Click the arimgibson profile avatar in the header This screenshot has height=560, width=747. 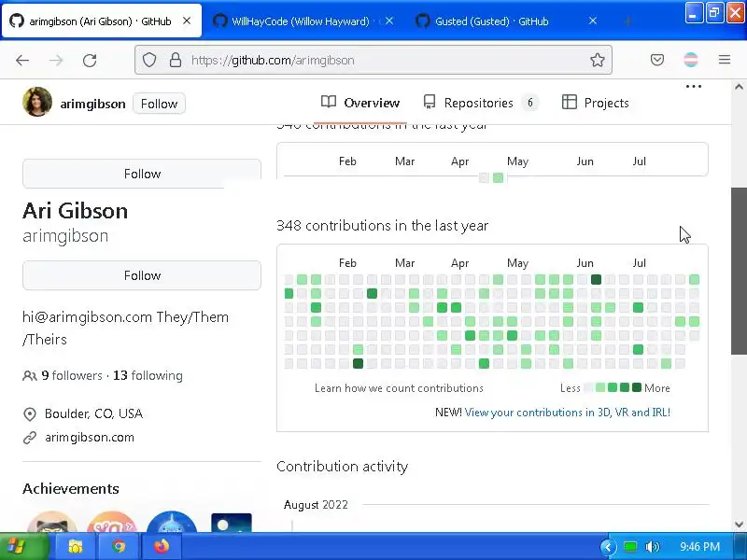37,102
